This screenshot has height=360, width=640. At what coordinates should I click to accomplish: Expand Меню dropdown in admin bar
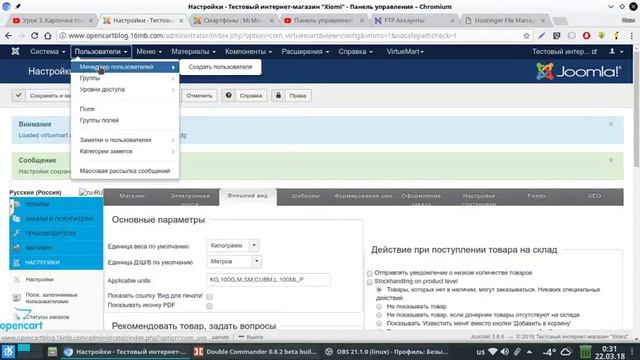click(149, 51)
